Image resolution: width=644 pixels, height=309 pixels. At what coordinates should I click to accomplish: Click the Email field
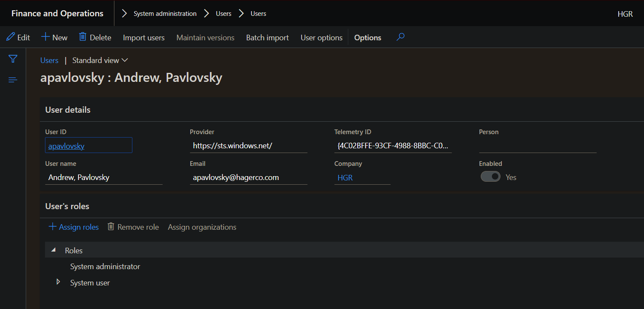click(x=249, y=177)
